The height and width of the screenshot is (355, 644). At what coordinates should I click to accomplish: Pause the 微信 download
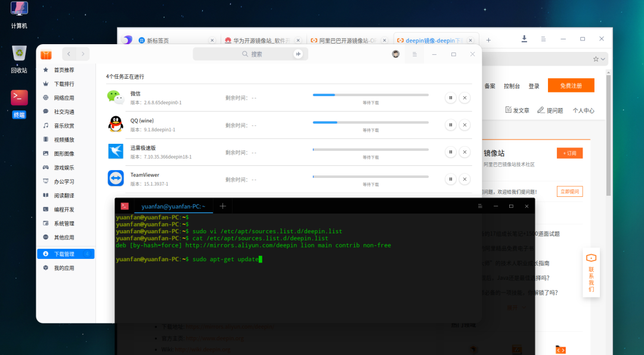(451, 98)
